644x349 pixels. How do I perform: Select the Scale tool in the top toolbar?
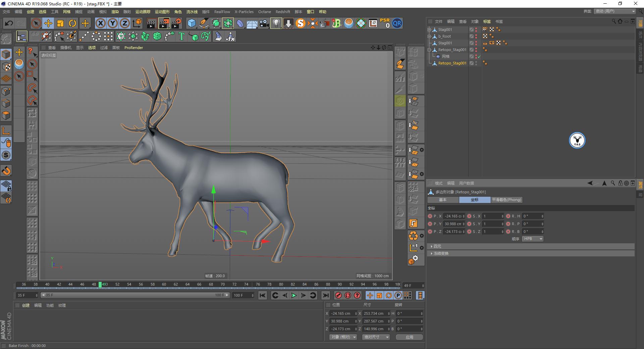pyautogui.click(x=60, y=23)
